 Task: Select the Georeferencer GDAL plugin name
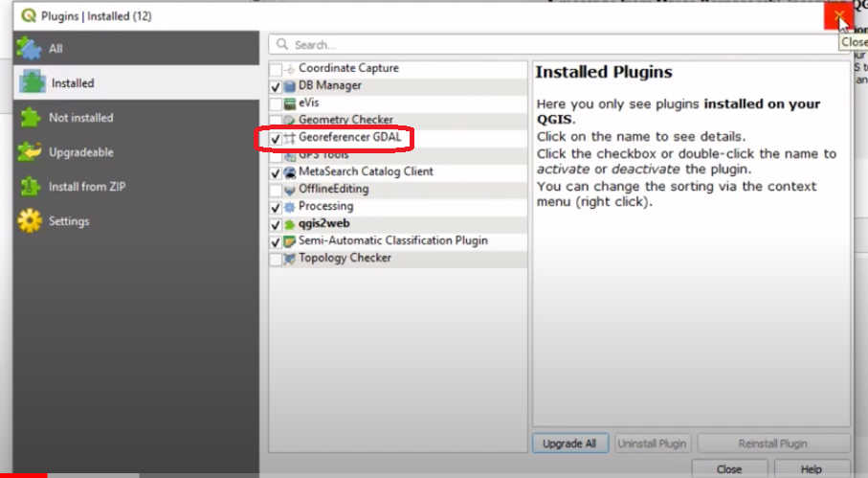point(350,137)
